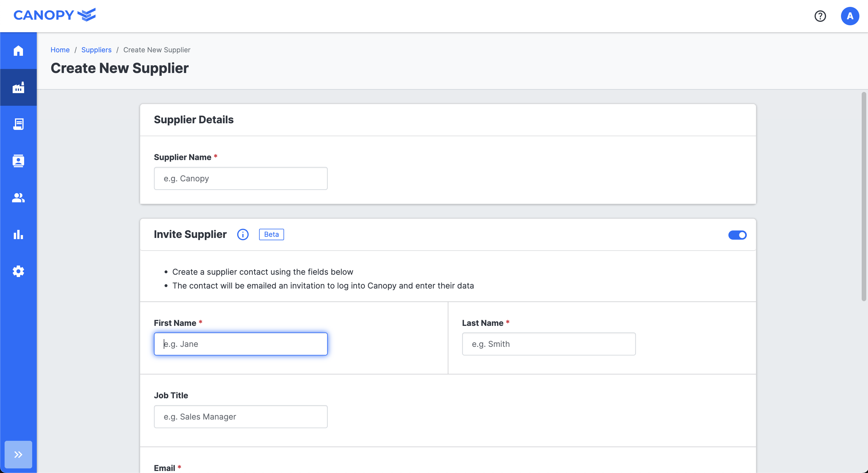868x473 pixels.
Task: Open the users group icon in sidebar
Action: coord(18,197)
